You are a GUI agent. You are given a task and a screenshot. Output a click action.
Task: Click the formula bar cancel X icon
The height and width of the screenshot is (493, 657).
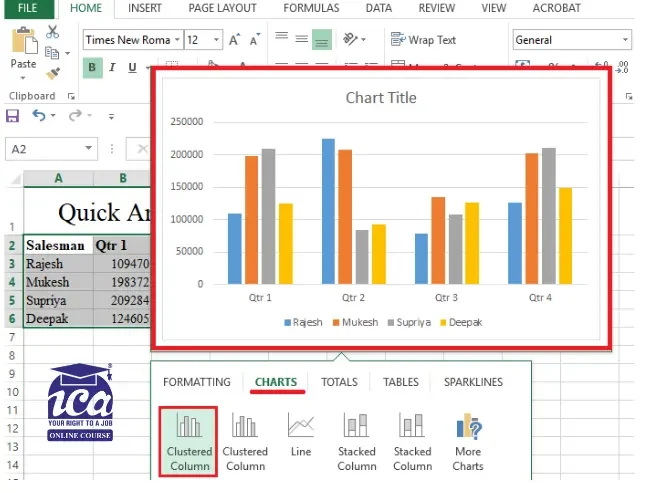pos(142,149)
